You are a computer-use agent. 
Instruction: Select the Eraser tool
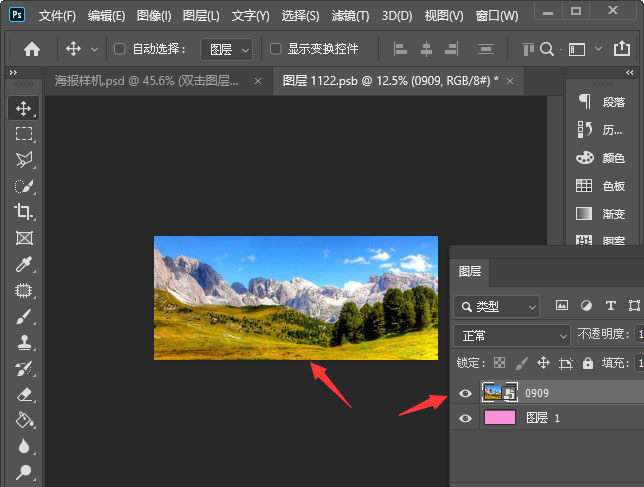tap(24, 394)
